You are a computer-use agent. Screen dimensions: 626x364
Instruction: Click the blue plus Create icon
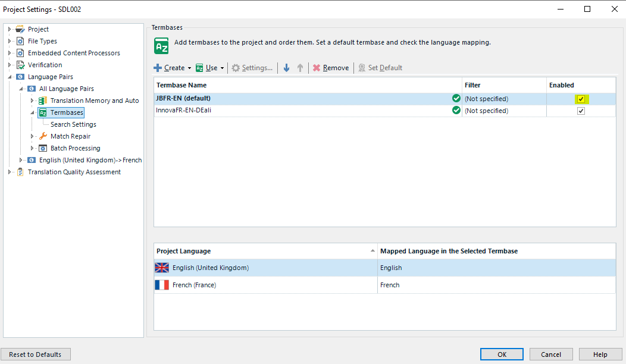pos(158,68)
